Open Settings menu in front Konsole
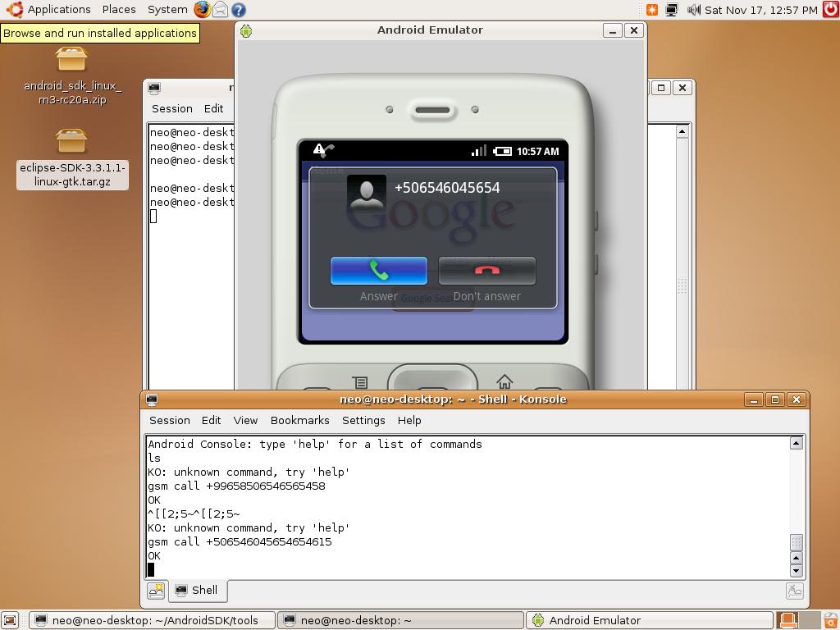 (363, 421)
